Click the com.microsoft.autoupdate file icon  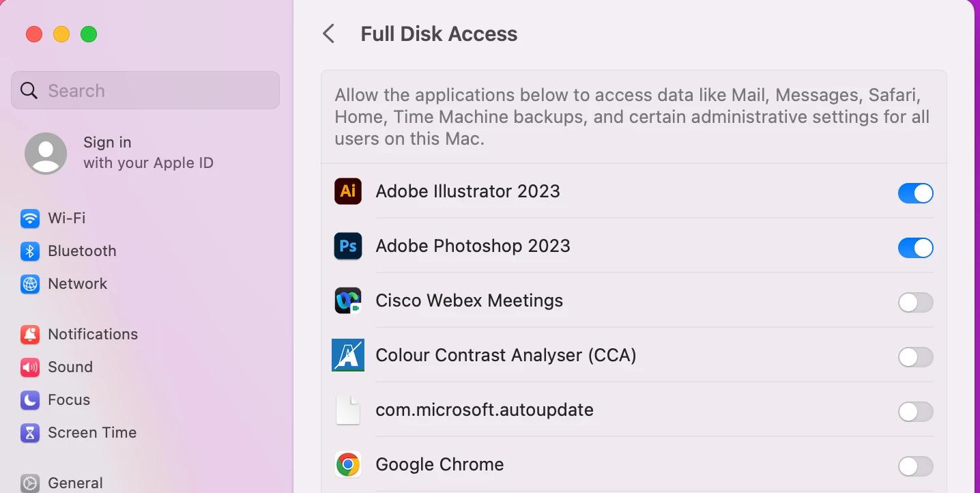pos(348,410)
